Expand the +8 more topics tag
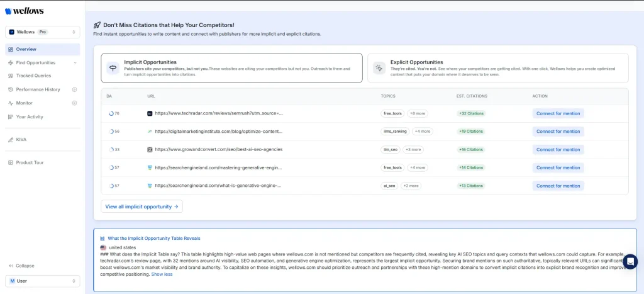644x294 pixels. point(417,113)
